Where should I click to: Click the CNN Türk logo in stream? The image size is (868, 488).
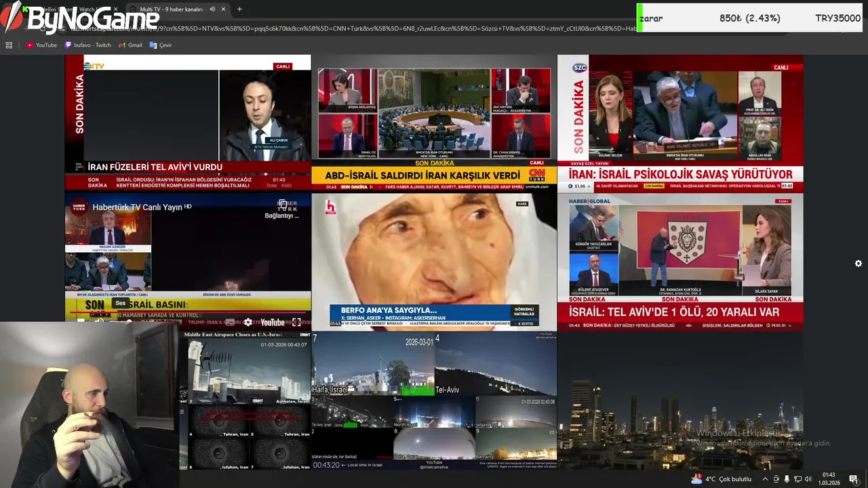click(536, 176)
